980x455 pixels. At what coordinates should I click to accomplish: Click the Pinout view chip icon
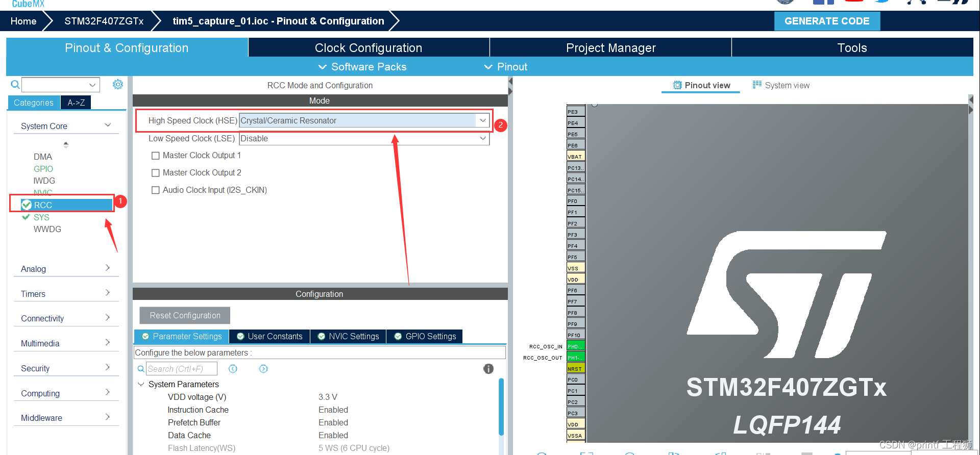pos(677,85)
